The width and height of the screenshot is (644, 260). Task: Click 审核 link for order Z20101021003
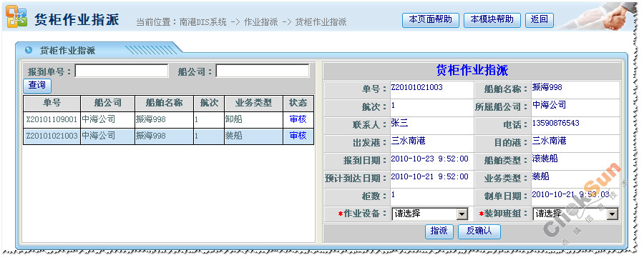click(298, 136)
